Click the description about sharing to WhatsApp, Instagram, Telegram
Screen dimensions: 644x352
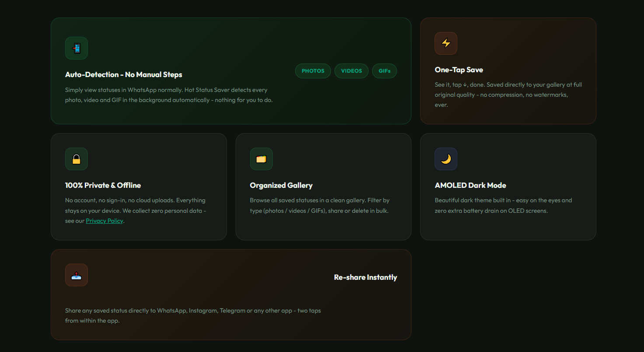coord(193,316)
